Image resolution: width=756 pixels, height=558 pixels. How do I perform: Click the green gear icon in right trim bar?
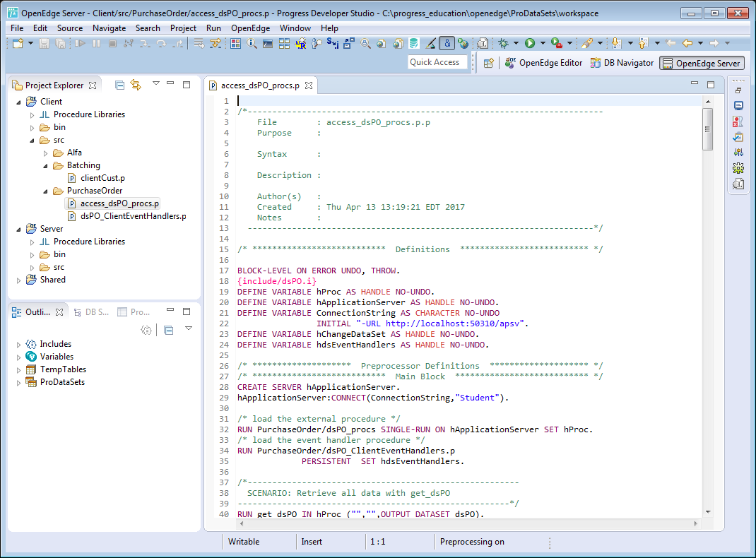tap(738, 168)
